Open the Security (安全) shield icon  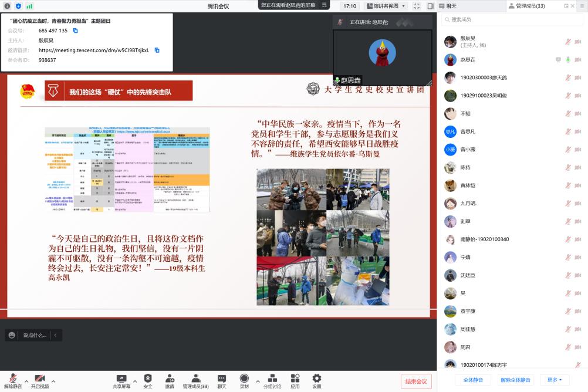pos(148,379)
